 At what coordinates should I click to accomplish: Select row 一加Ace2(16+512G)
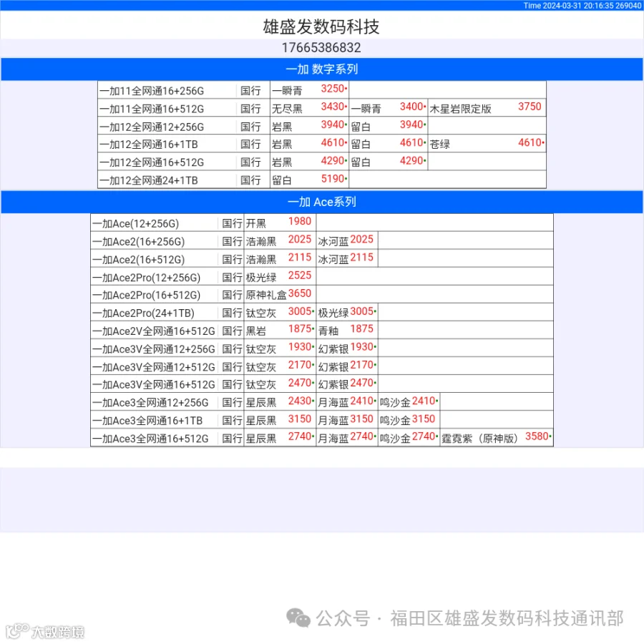[322, 259]
